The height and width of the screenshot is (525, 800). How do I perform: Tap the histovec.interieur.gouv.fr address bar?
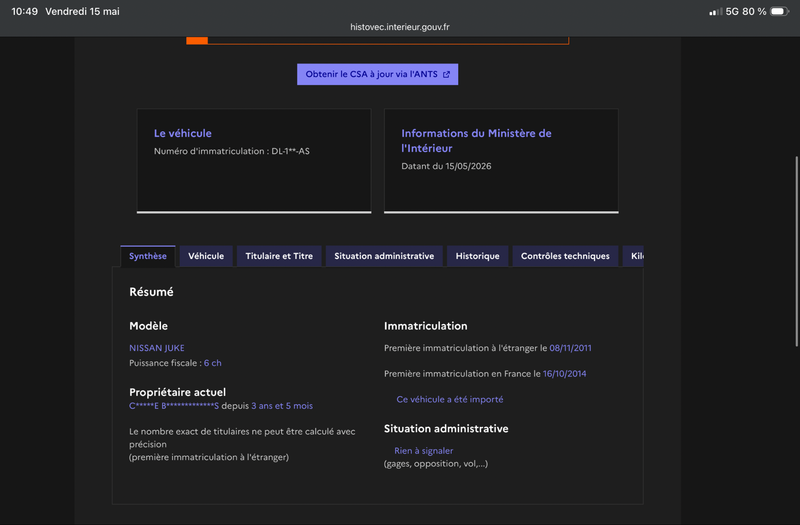(400, 27)
